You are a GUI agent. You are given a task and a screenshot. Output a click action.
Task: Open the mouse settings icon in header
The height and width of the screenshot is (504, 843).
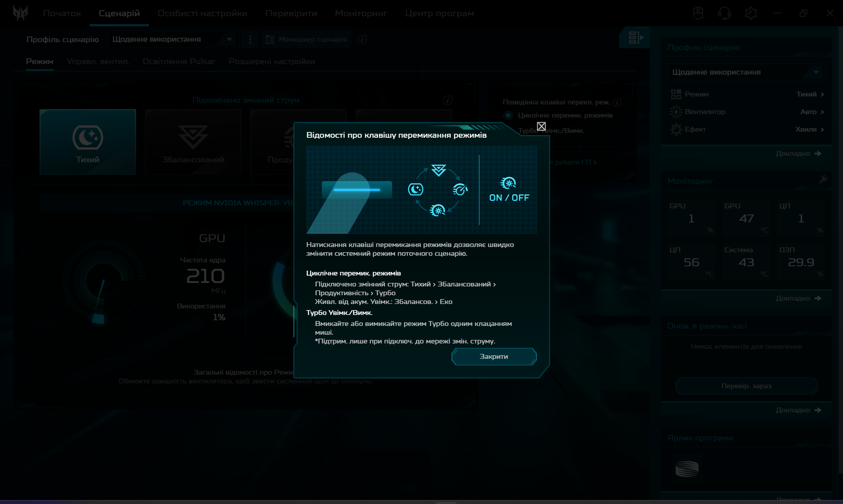[698, 13]
